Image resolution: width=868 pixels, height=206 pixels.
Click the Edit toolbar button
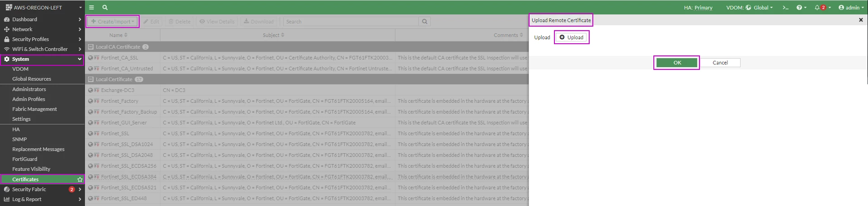click(151, 21)
